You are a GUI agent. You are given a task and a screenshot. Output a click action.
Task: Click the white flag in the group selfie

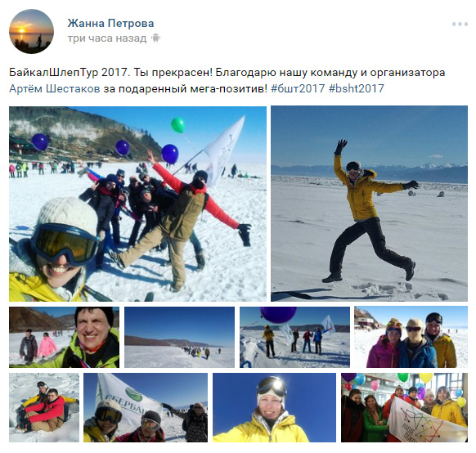pyautogui.click(x=223, y=150)
